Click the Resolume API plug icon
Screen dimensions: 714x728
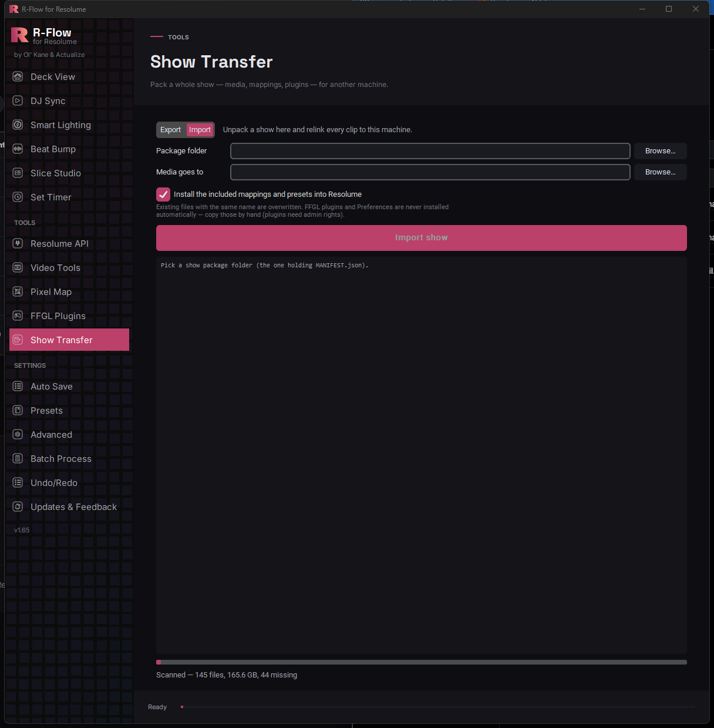pos(18,243)
